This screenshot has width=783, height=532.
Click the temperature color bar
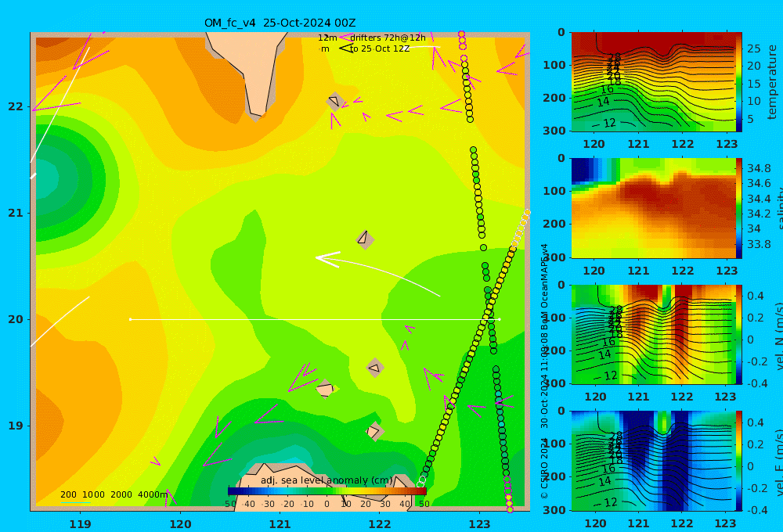(x=739, y=82)
